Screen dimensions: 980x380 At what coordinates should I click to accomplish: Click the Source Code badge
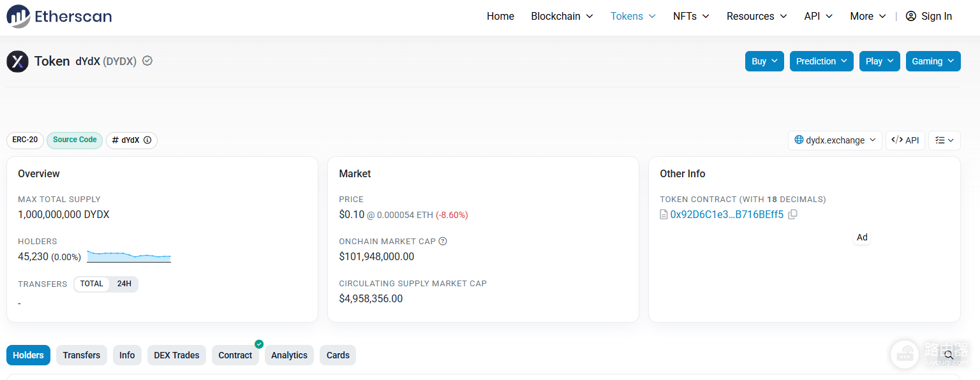pos(75,140)
